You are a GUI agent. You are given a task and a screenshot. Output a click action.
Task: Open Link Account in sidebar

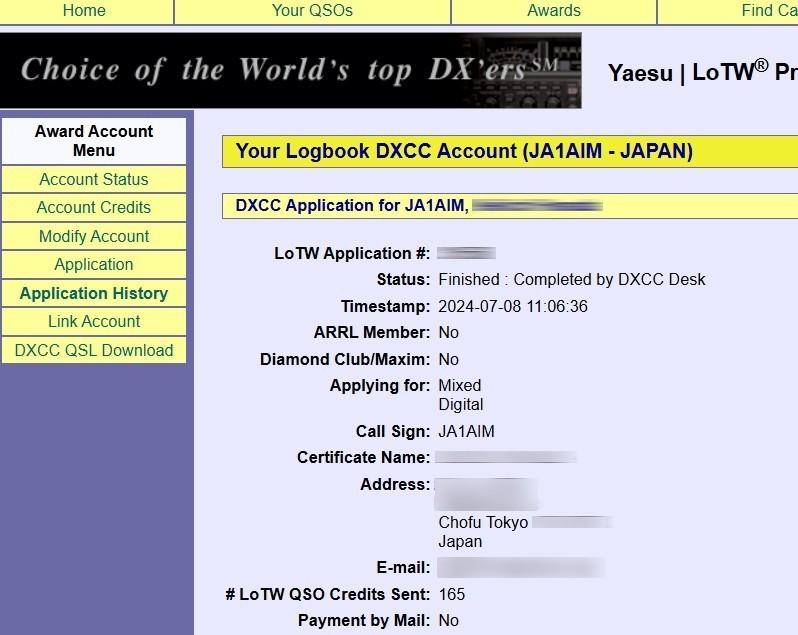(94, 322)
